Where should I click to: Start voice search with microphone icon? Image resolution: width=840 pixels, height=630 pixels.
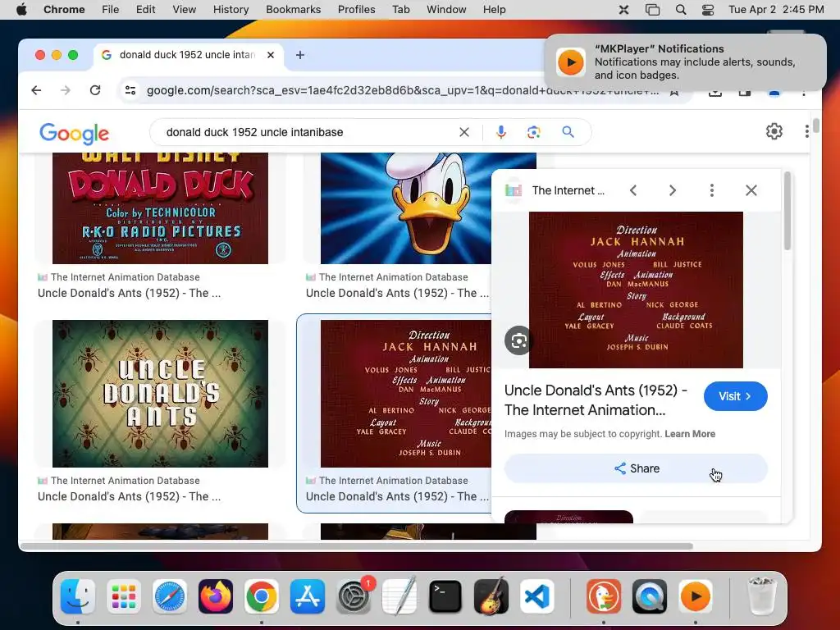tap(501, 132)
